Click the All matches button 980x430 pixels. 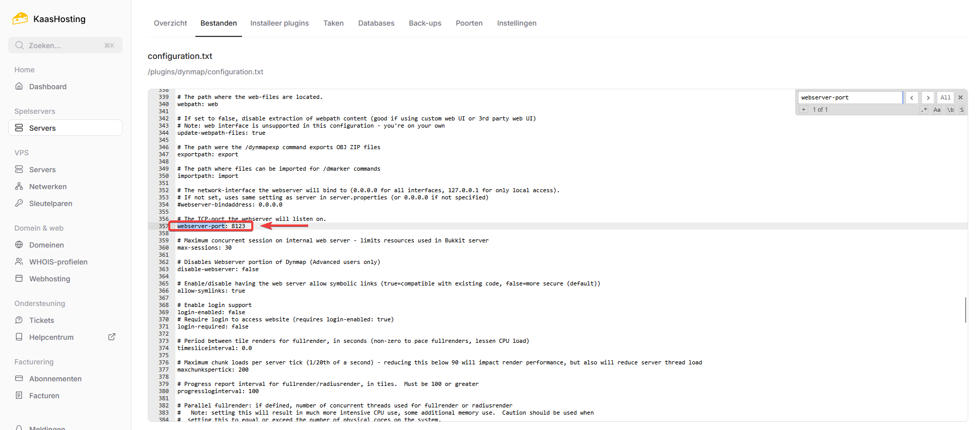pyautogui.click(x=945, y=97)
